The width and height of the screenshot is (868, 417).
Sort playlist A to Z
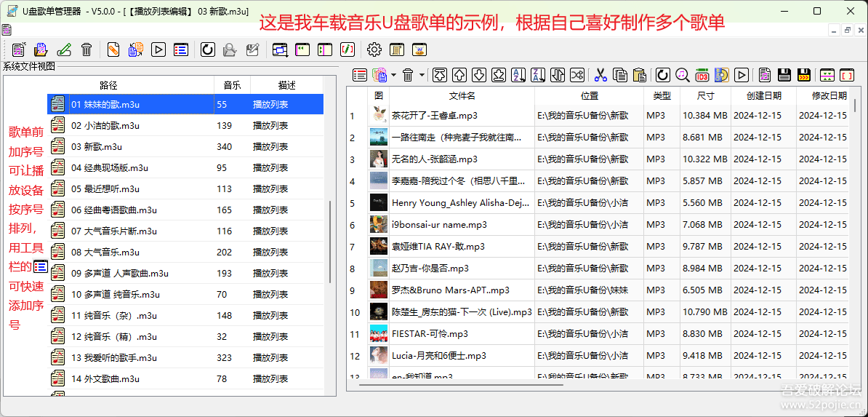pyautogui.click(x=519, y=74)
